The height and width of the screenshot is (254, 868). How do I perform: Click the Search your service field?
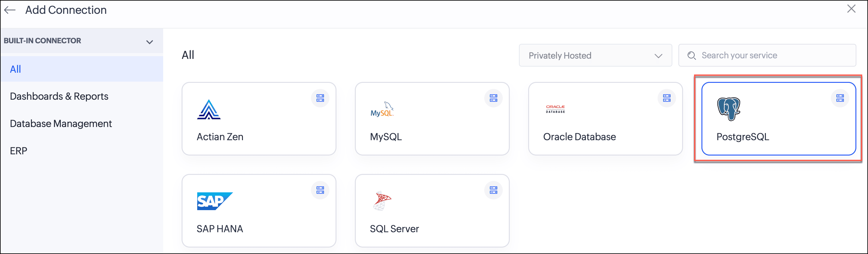pos(767,55)
